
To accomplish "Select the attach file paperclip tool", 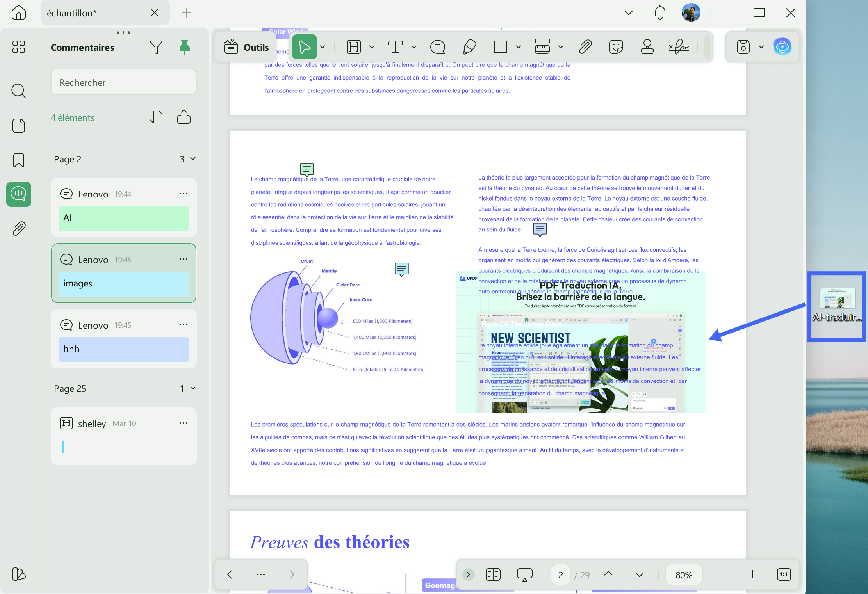I will (585, 47).
